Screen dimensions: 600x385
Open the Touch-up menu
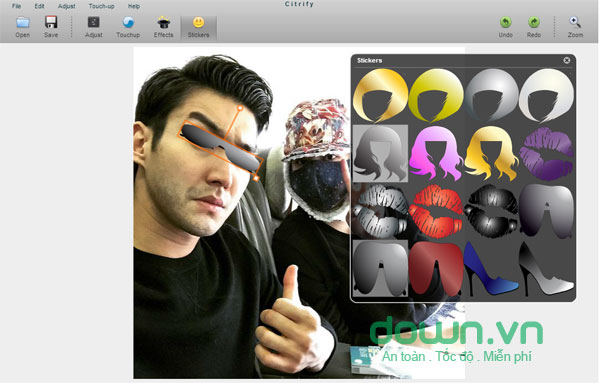click(101, 6)
